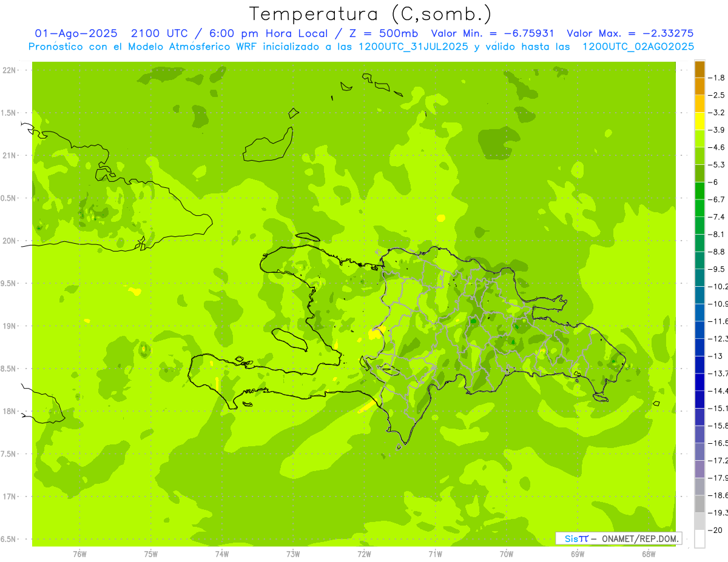Click the legend value "-20"
This screenshot has width=728, height=562.
point(716,530)
